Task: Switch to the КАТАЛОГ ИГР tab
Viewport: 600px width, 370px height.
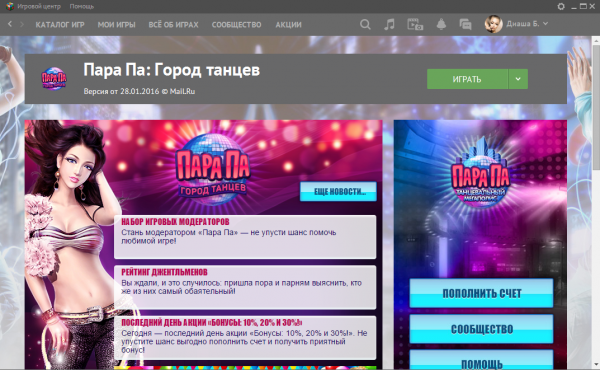Action: pos(60,25)
